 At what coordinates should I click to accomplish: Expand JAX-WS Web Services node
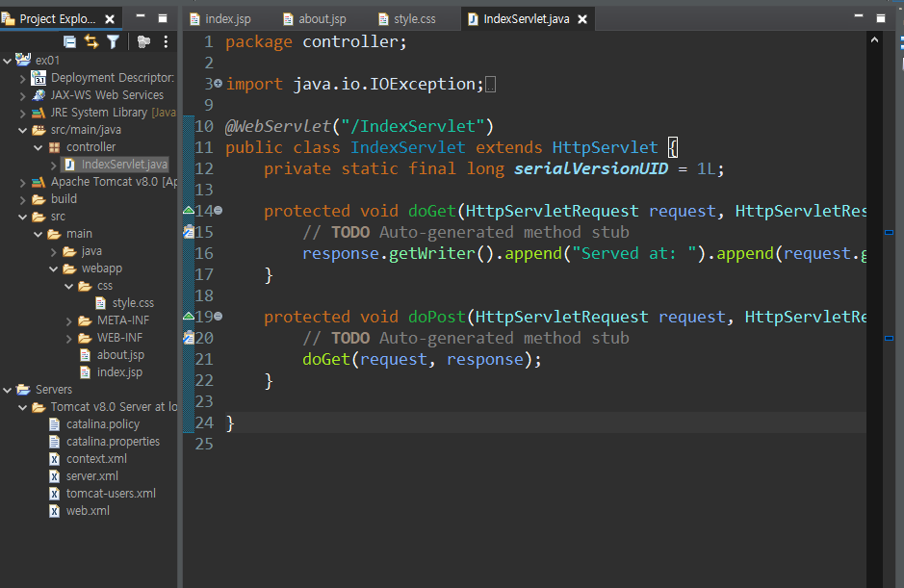pyautogui.click(x=22, y=95)
